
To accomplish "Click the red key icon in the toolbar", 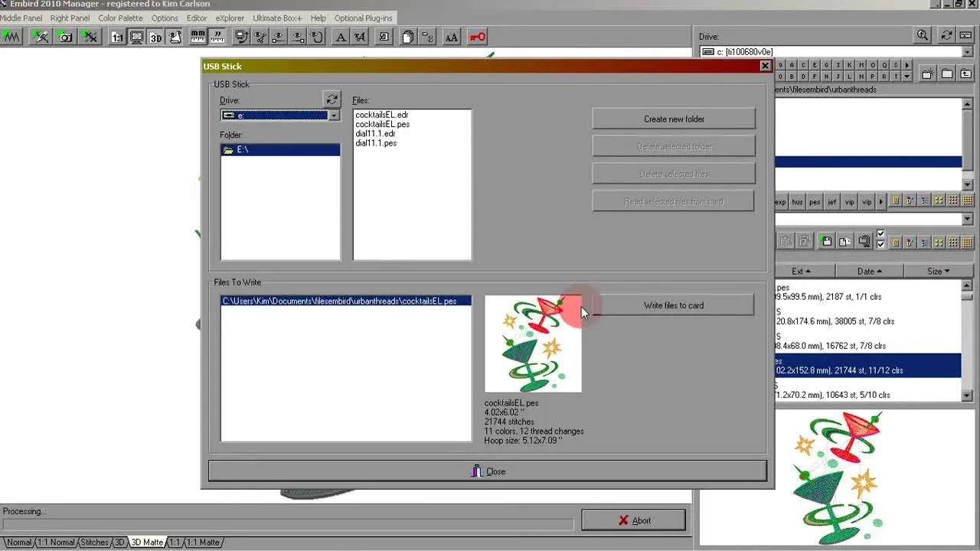I will click(x=477, y=37).
